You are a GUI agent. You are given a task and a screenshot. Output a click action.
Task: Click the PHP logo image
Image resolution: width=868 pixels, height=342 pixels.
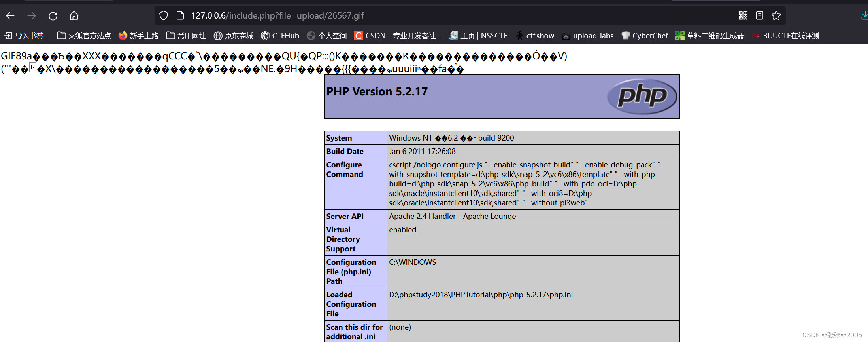point(642,96)
